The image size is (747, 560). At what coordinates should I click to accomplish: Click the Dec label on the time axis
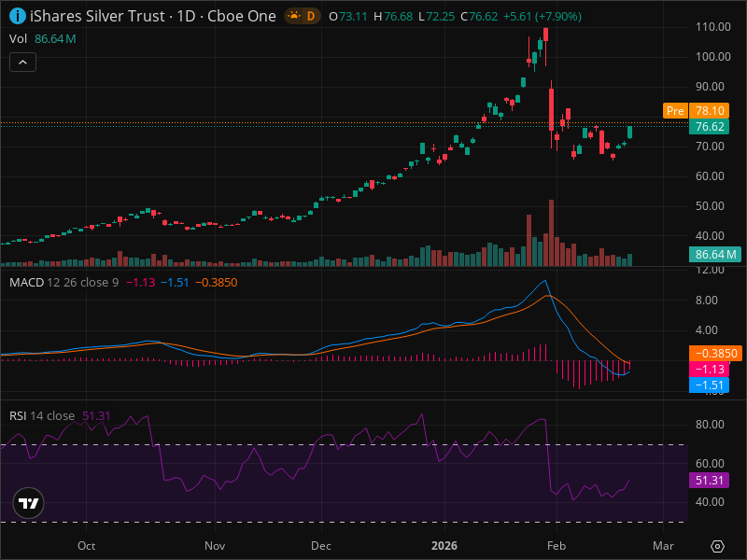pyautogui.click(x=321, y=546)
